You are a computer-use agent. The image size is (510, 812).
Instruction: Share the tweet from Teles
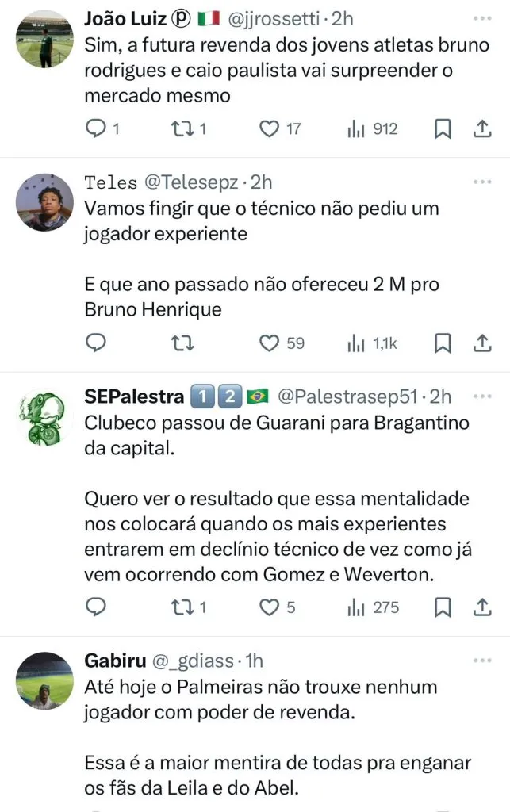pos(482,343)
